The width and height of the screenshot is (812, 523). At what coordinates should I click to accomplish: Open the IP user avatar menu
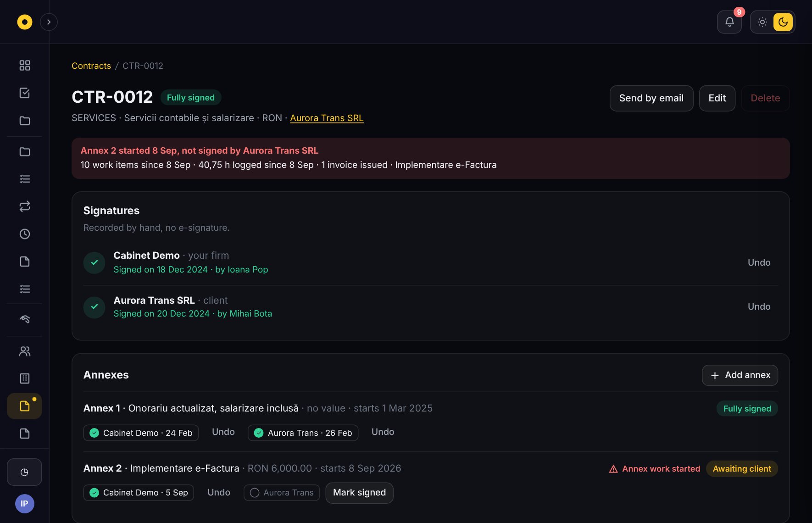pos(25,504)
